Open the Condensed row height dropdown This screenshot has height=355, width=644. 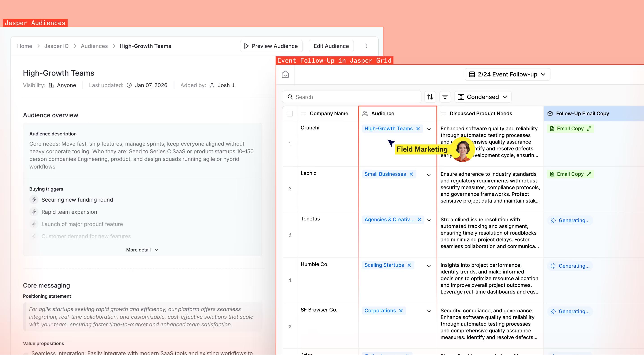483,97
